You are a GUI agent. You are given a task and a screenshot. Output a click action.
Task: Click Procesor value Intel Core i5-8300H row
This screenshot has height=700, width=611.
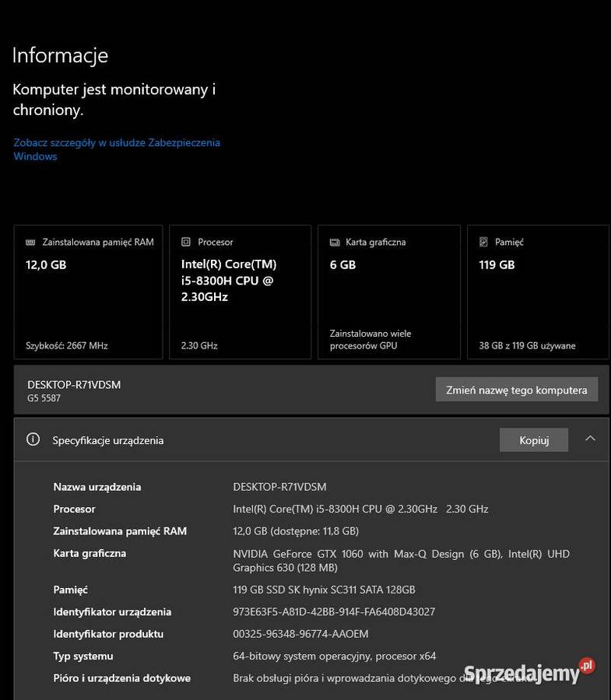[360, 509]
